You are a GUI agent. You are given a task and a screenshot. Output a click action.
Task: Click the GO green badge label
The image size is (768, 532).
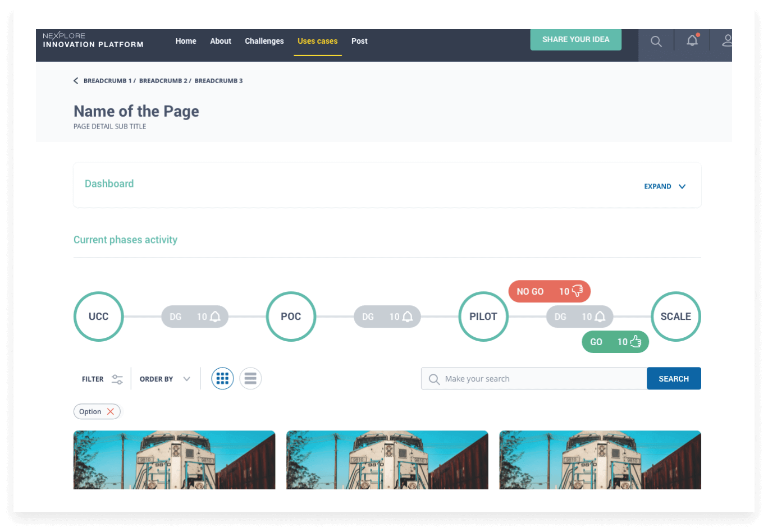tap(596, 342)
